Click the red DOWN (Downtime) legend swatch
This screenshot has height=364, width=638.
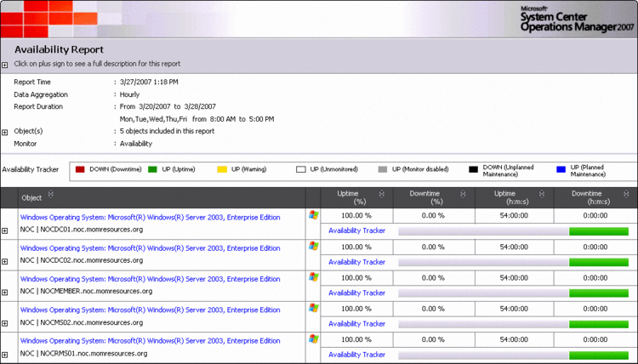click(81, 169)
